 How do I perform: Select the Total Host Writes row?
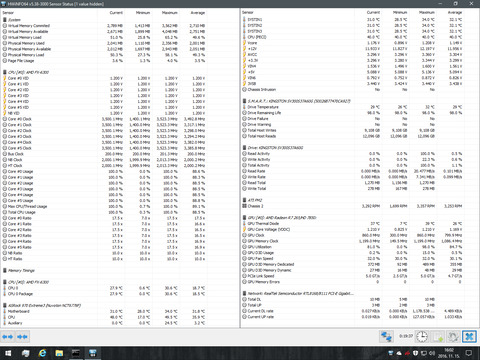pyautogui.click(x=353, y=130)
